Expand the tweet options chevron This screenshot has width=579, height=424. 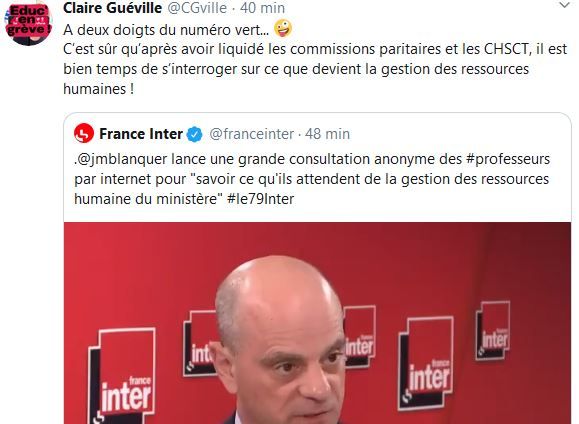pos(564,5)
